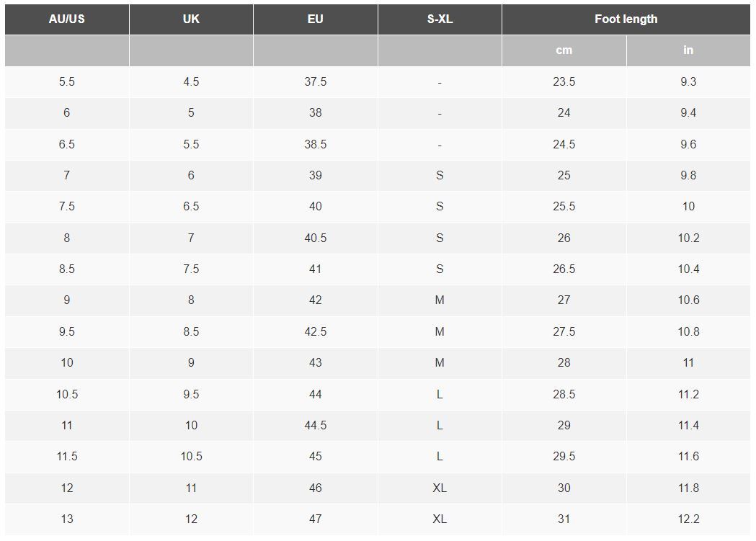Select the 12.2 inches cell
756x541 pixels.
click(x=688, y=519)
